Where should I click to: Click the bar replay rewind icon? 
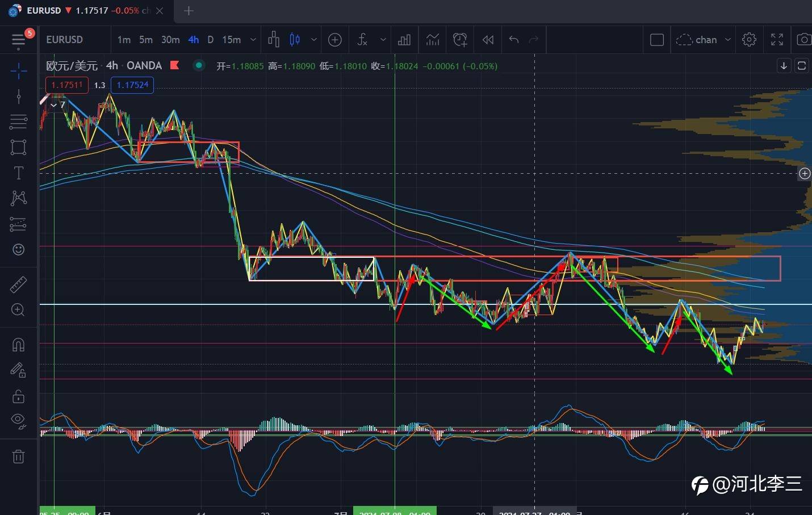[488, 40]
